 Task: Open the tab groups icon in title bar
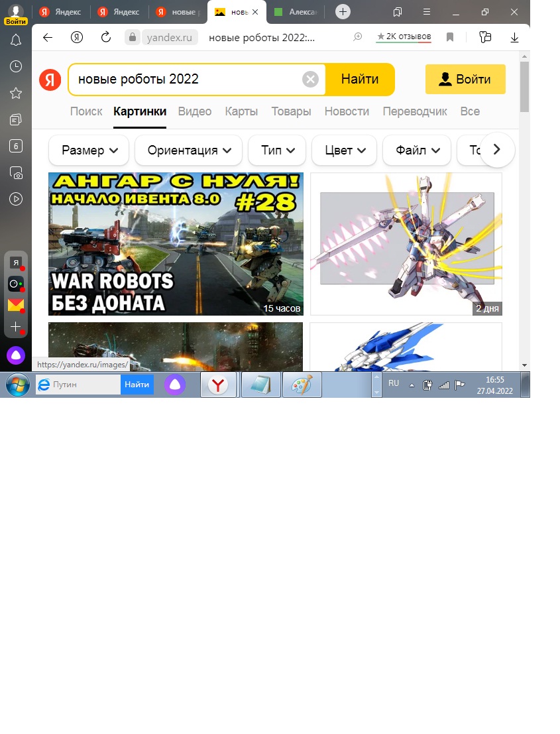398,12
